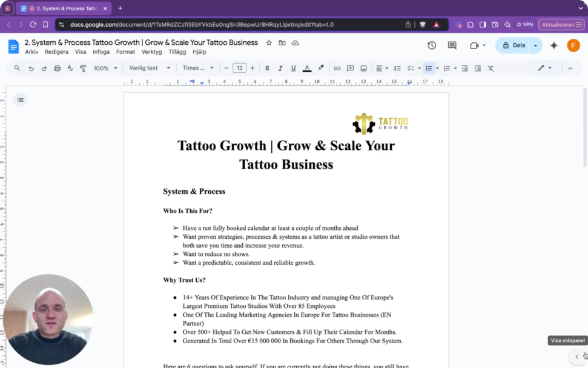Open the Redigera menu
588x368 pixels.
(x=57, y=52)
